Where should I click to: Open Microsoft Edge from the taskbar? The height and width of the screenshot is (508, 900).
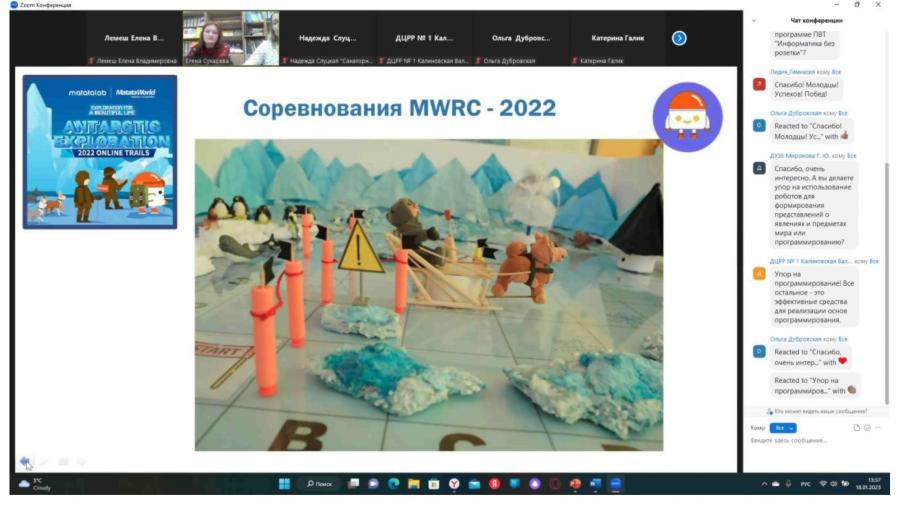pyautogui.click(x=393, y=484)
